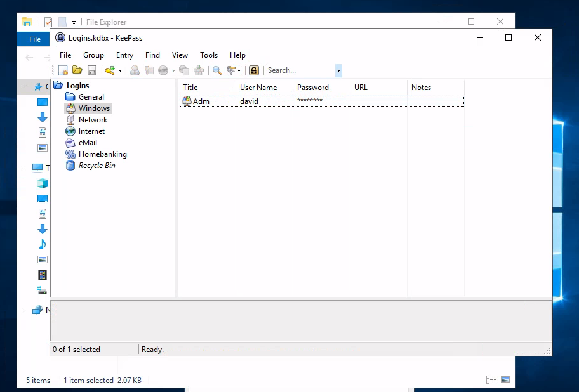579x392 pixels.
Task: Open the Search box dropdown arrow
Action: [x=338, y=70]
